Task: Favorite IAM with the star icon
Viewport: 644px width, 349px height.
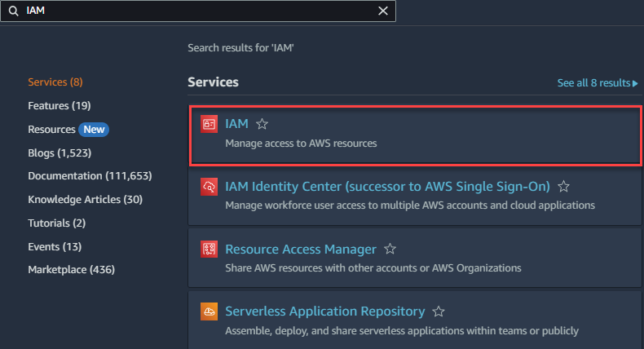Action: pos(262,124)
